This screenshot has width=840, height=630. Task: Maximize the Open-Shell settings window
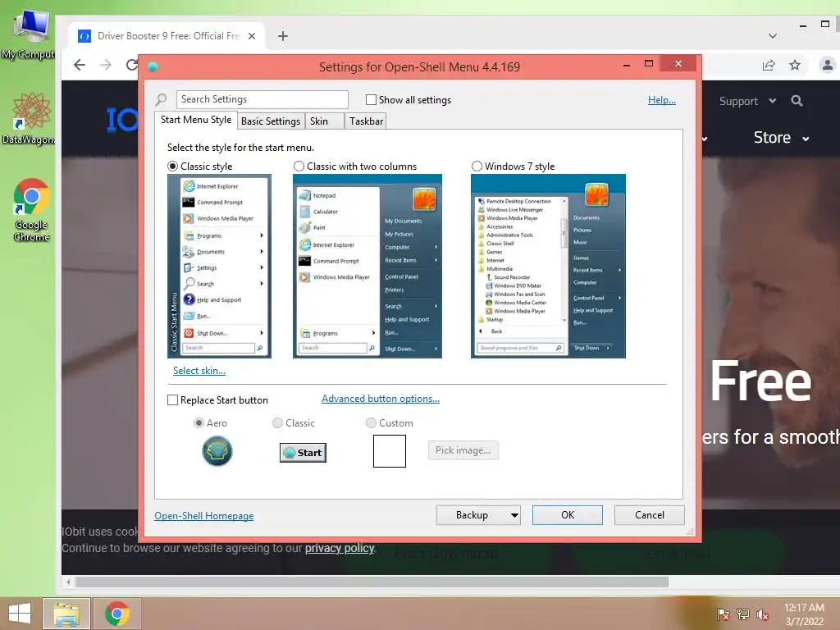point(649,64)
